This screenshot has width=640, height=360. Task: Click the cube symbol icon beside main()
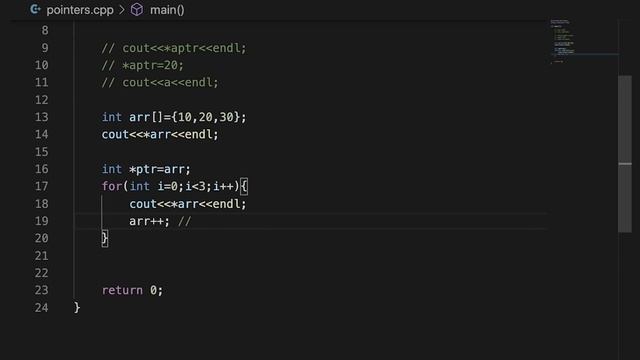(137, 10)
